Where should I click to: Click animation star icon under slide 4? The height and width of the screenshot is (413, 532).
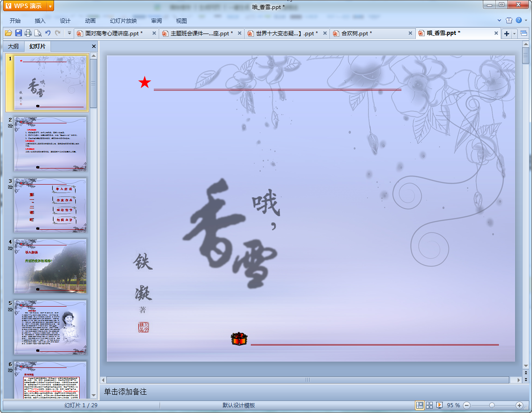pyautogui.click(x=10, y=248)
